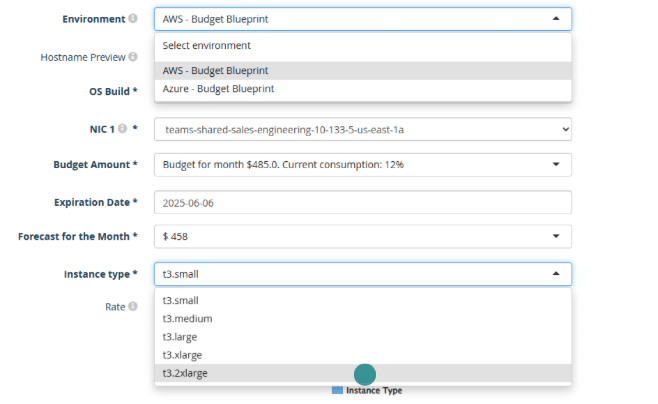The height and width of the screenshot is (404, 658).
Task: Choose t3.xlarge instance type
Action: [x=363, y=355]
